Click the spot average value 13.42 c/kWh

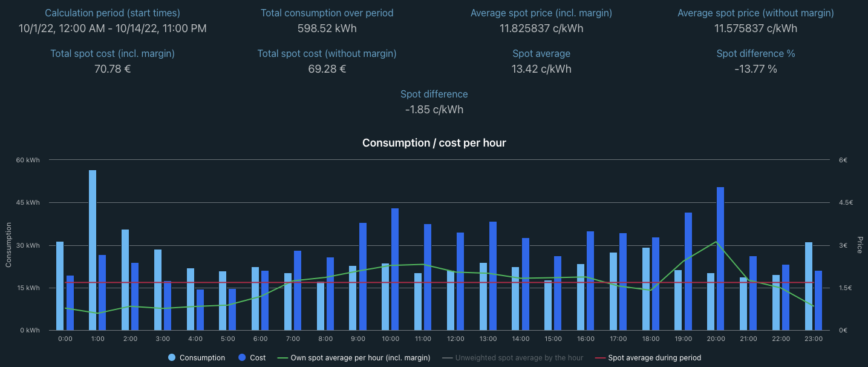click(x=541, y=68)
